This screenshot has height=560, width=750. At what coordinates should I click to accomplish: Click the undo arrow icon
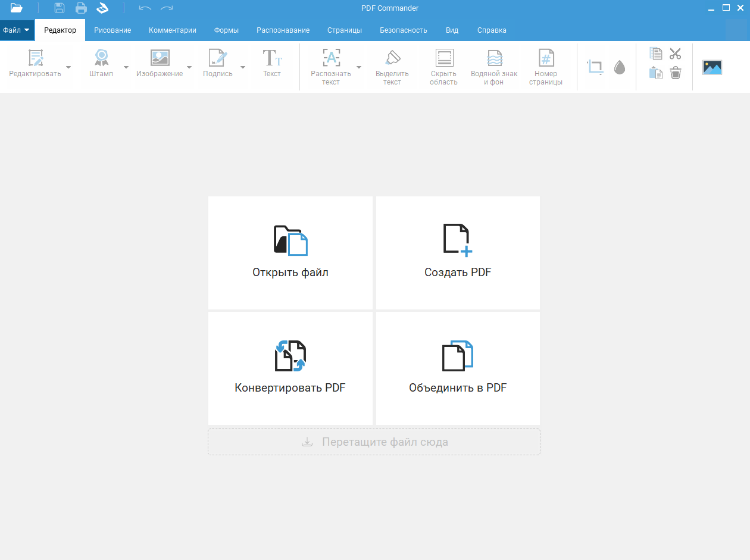point(145,8)
